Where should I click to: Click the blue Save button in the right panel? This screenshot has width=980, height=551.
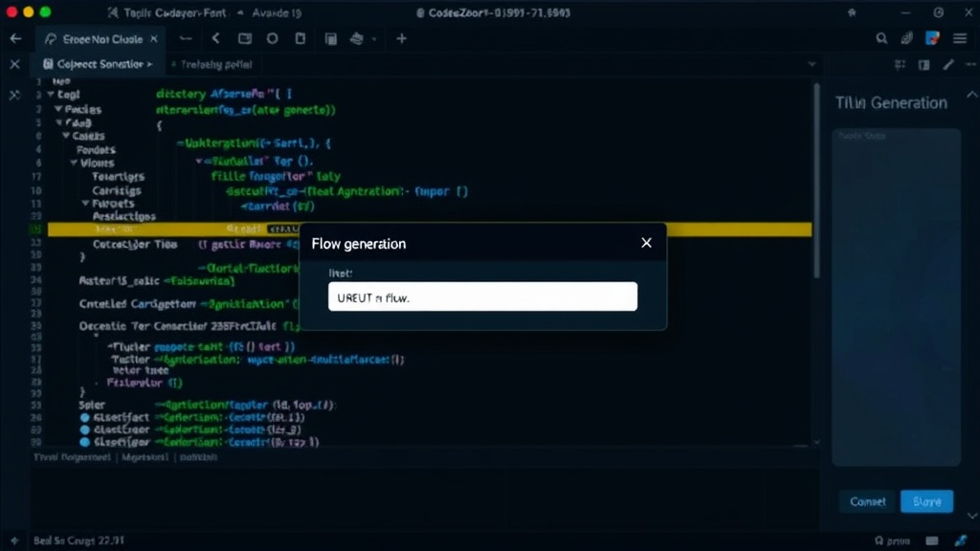[x=926, y=501]
